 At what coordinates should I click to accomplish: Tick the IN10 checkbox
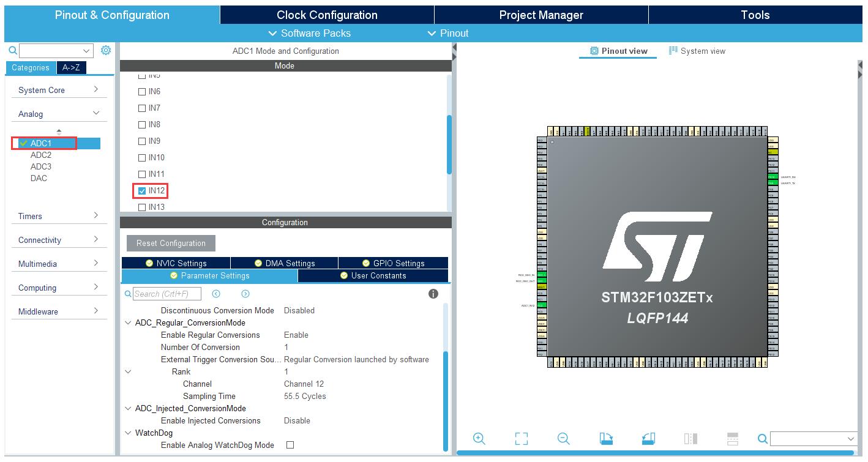click(142, 158)
